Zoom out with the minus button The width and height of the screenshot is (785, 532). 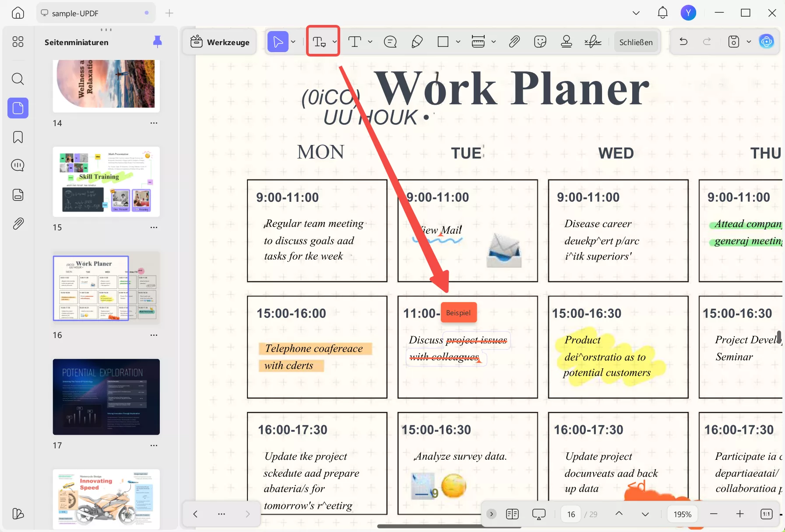tap(714, 514)
